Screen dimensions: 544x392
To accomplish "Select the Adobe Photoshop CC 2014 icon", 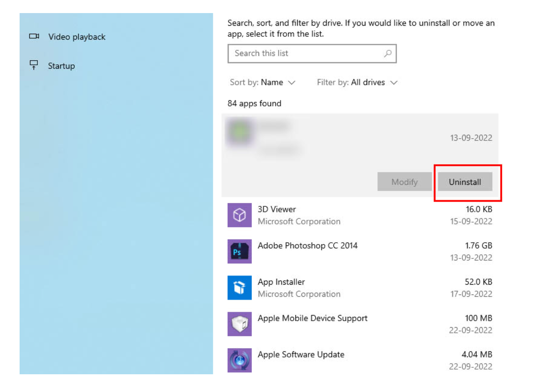I will click(239, 252).
